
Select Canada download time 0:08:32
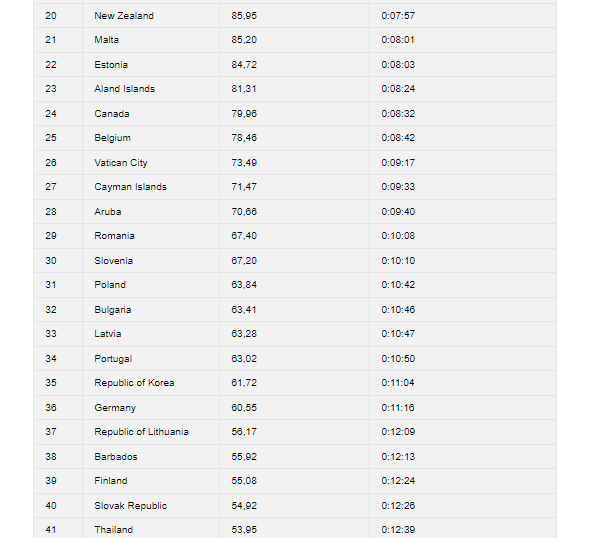[398, 114]
